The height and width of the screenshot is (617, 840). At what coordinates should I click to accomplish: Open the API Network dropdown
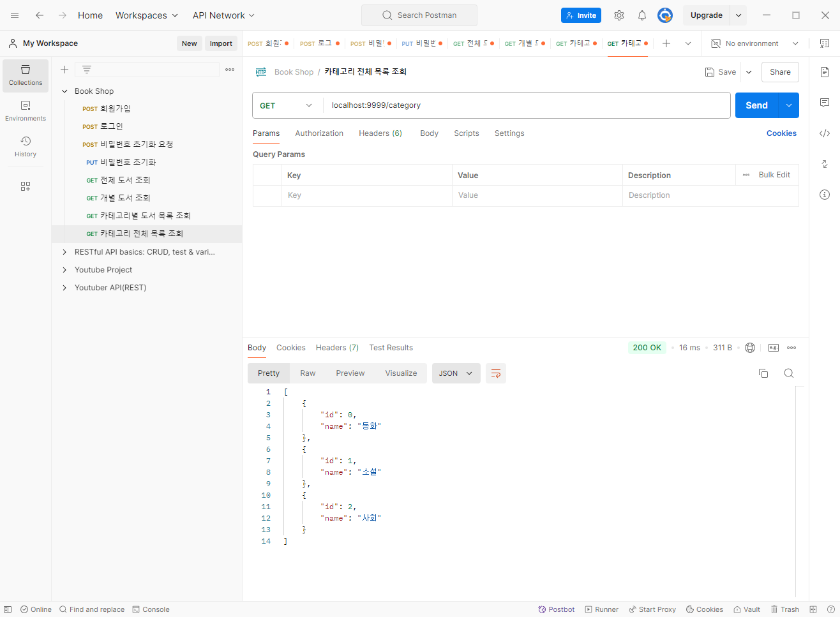(223, 15)
